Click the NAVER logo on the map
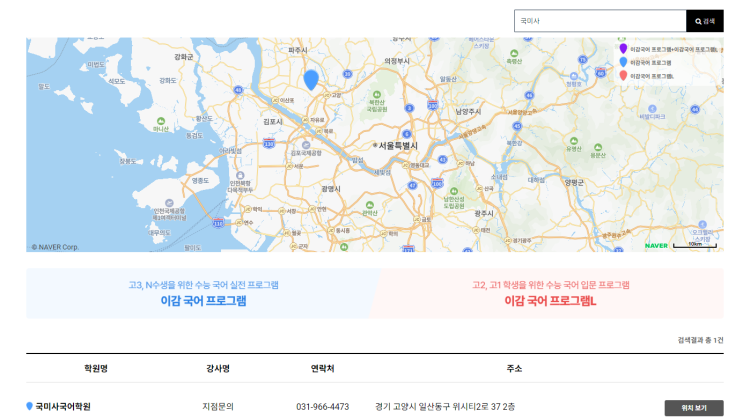Viewport: 743px width, 420px height. coord(656,246)
